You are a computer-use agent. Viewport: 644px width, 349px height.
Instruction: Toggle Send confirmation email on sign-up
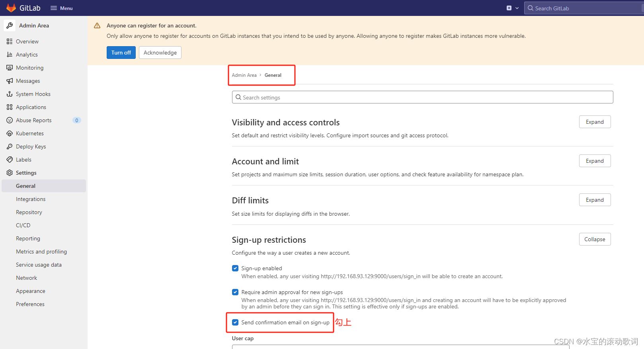(x=235, y=322)
